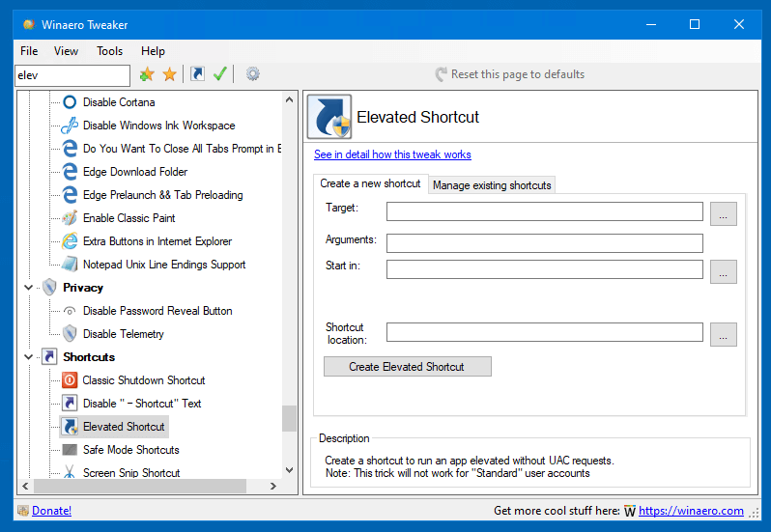Open the Tools menu

tap(109, 51)
